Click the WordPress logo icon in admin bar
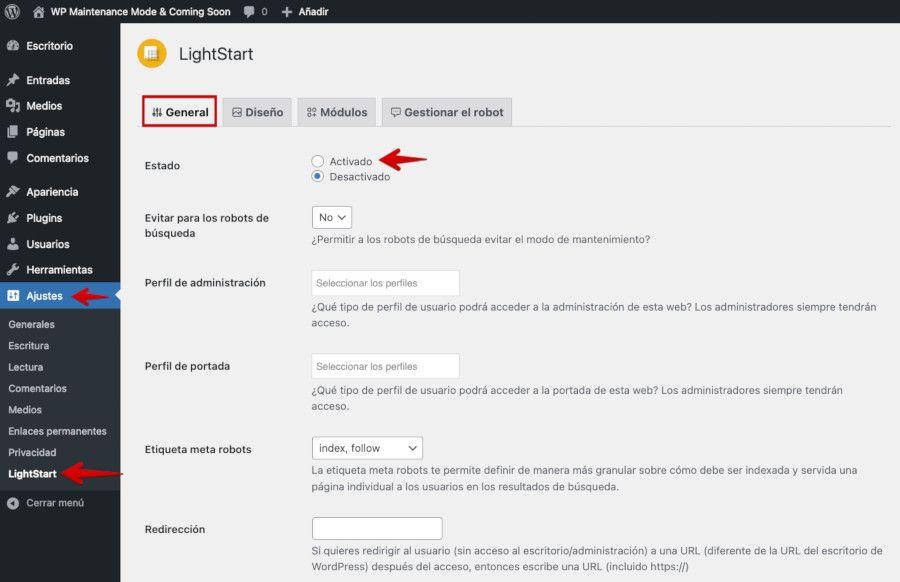The image size is (900, 582). [x=12, y=11]
